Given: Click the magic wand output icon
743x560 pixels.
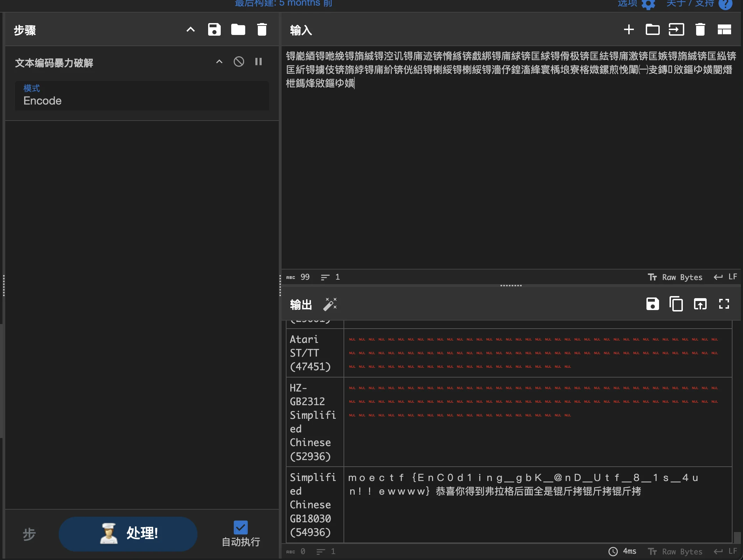Looking at the screenshot, I should coord(330,304).
